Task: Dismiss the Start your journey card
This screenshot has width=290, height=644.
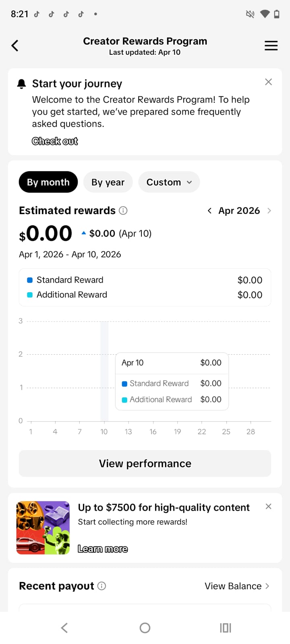Action: pos(269,82)
